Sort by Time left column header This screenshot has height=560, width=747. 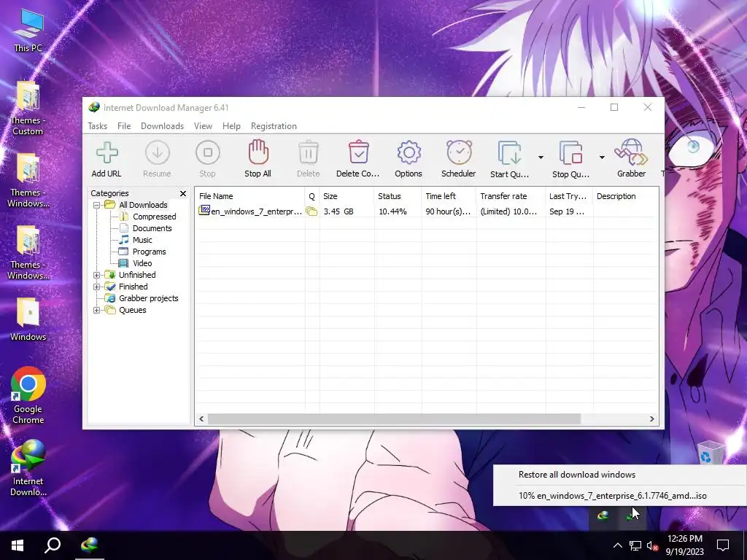click(x=449, y=196)
